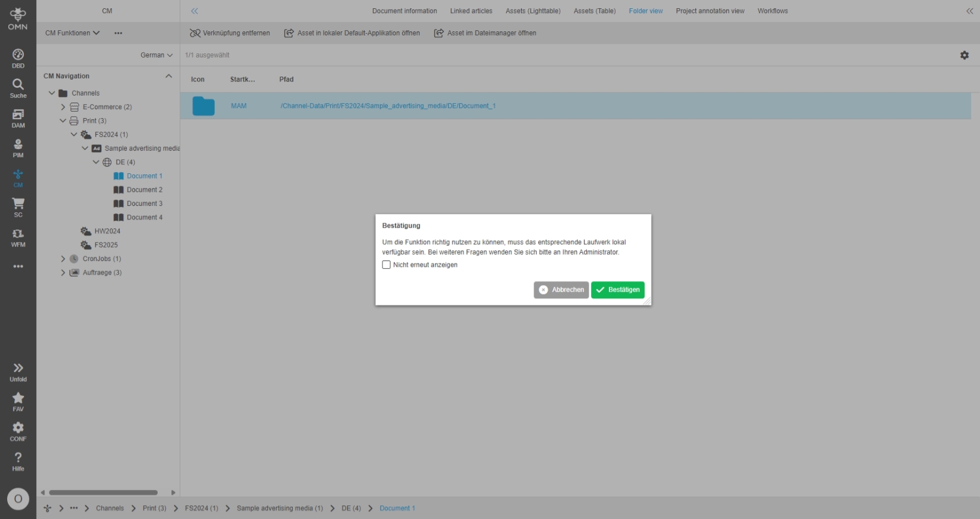Click the Unfold sidebar icon
980x519 pixels.
tap(18, 372)
